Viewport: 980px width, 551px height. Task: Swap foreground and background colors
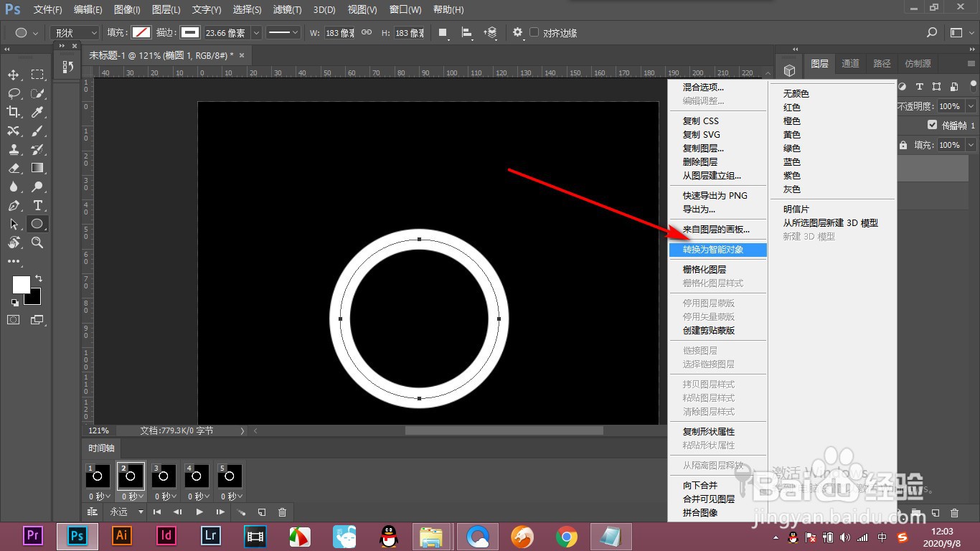(39, 278)
